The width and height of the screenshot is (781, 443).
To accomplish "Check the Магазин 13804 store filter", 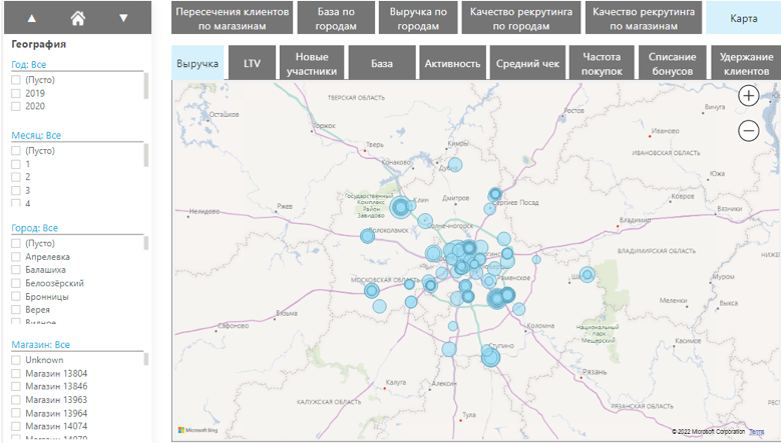I will pos(16,373).
